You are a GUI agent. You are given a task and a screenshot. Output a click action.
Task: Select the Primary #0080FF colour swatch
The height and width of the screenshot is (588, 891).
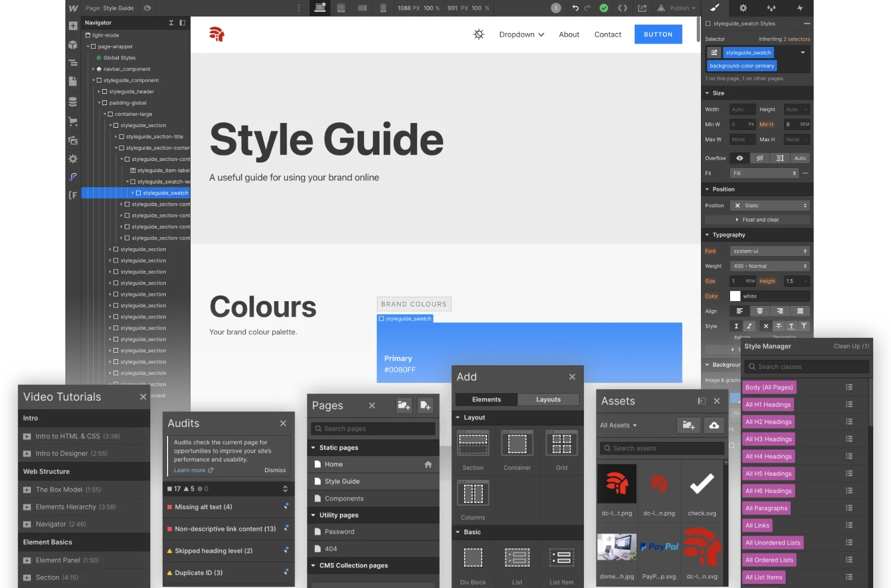point(529,353)
